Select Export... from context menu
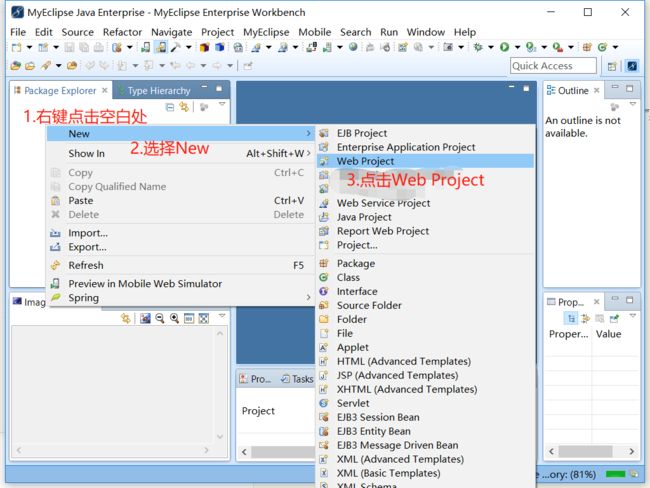The width and height of the screenshot is (650, 488). pyautogui.click(x=181, y=247)
